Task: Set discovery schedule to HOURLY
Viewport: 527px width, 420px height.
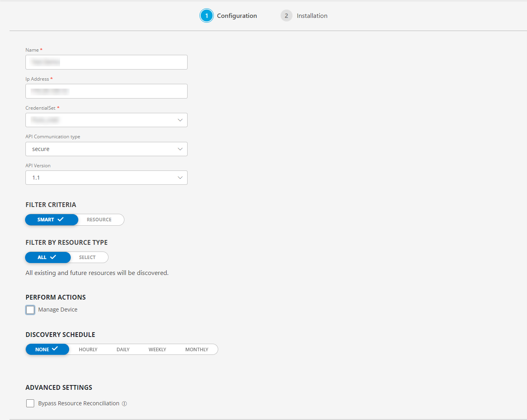Action: pos(88,350)
